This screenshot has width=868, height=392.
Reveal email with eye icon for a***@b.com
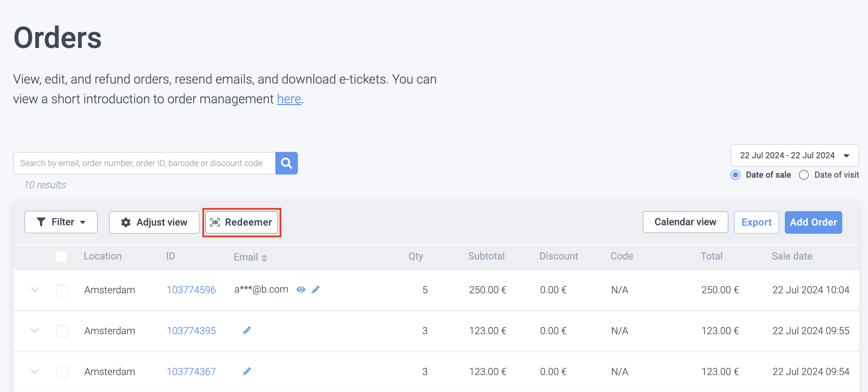click(301, 290)
